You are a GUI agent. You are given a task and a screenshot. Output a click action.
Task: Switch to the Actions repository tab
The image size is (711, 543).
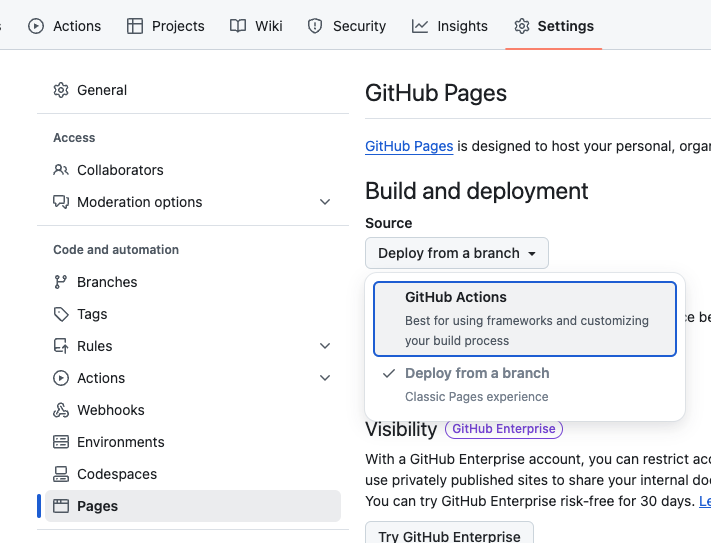tap(64, 26)
